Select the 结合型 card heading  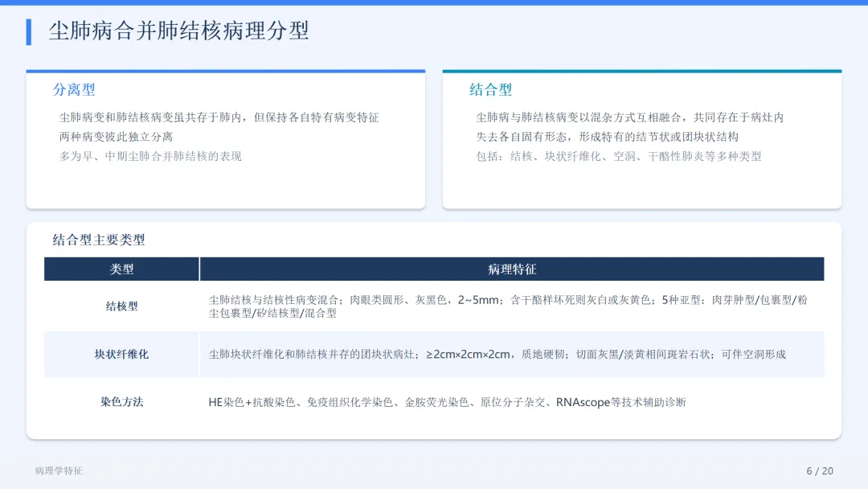pyautogui.click(x=490, y=90)
